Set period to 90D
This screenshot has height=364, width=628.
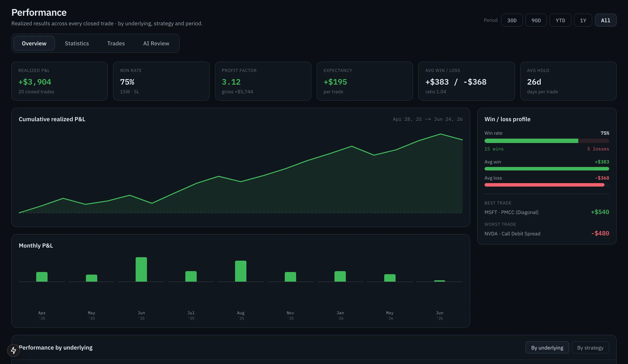point(536,20)
